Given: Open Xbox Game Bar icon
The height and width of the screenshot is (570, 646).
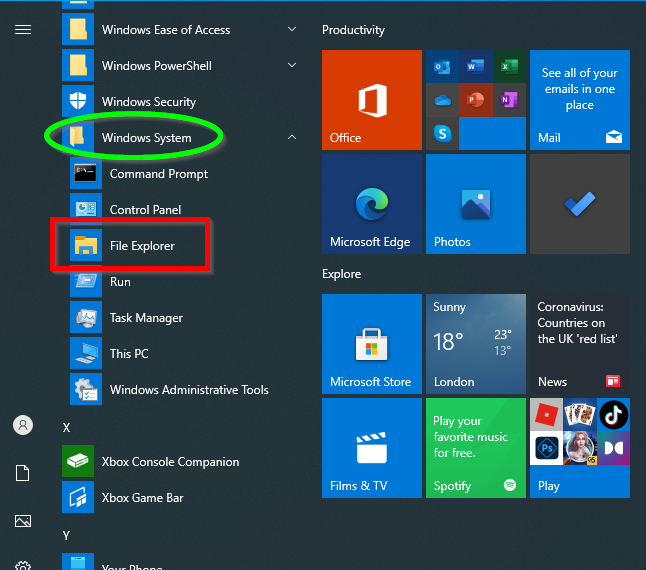Looking at the screenshot, I should tap(78, 497).
